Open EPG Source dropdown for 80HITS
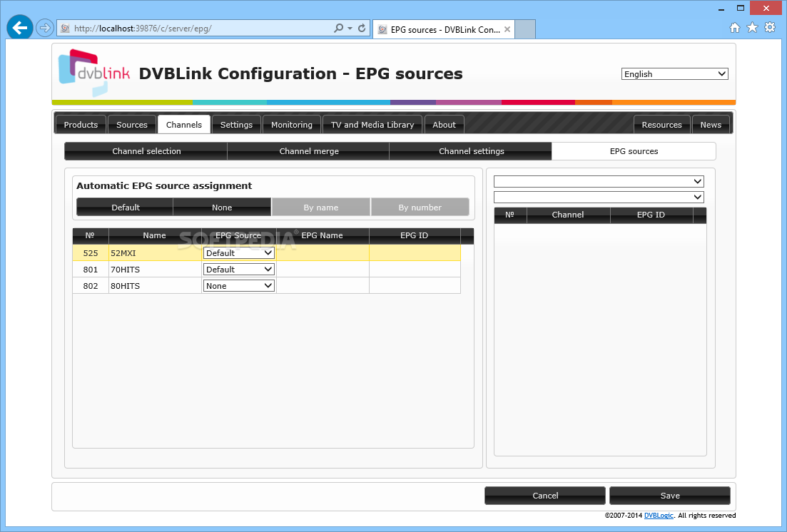787x532 pixels. (238, 286)
